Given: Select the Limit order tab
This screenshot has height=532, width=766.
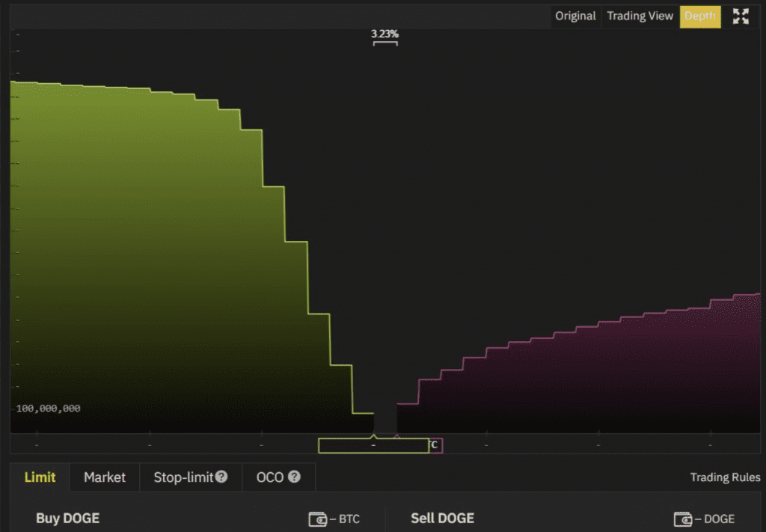Looking at the screenshot, I should pos(40,477).
